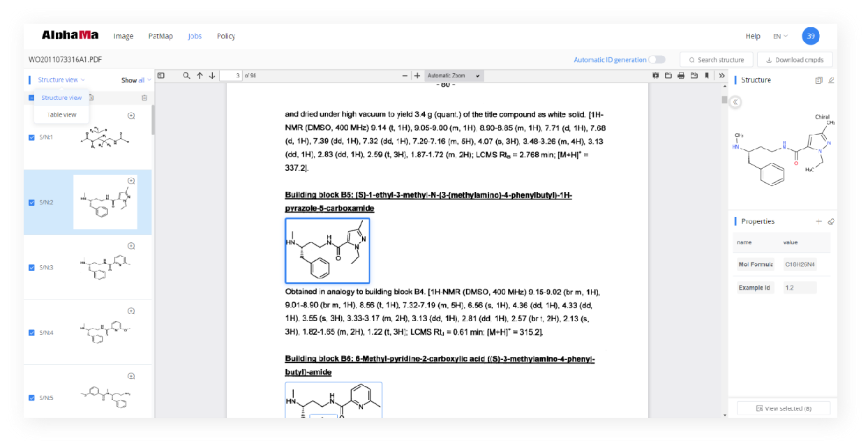Click the PDF vertical scrollbar thumb
The image size is (868, 448).
[x=724, y=100]
